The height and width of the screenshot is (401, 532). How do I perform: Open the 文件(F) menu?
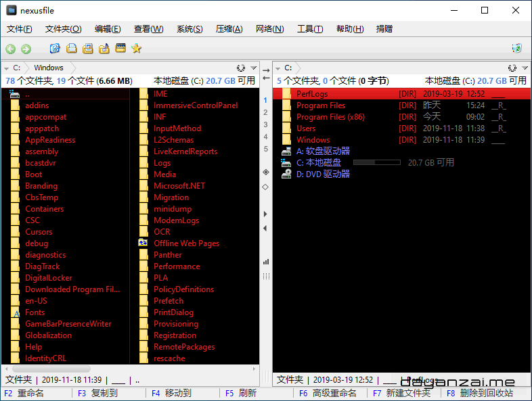pyautogui.click(x=20, y=29)
